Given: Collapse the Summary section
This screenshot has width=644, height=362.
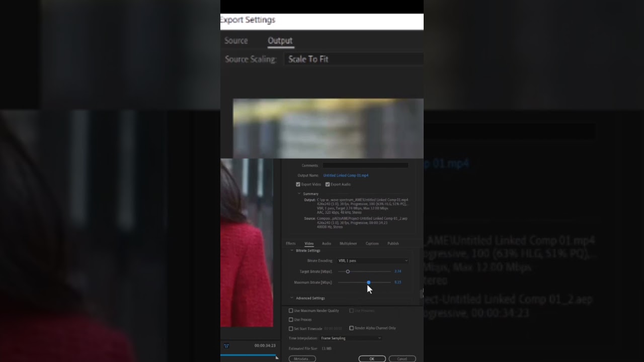Looking at the screenshot, I should tap(299, 194).
